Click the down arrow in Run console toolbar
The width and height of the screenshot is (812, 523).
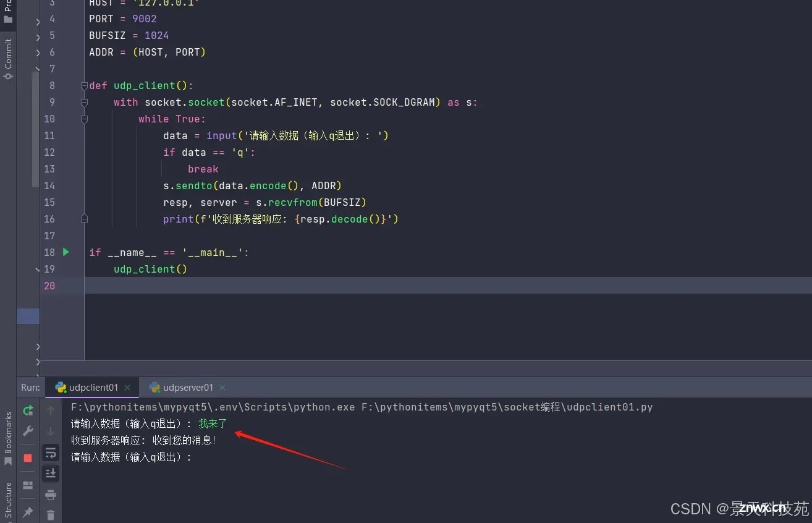pyautogui.click(x=51, y=431)
